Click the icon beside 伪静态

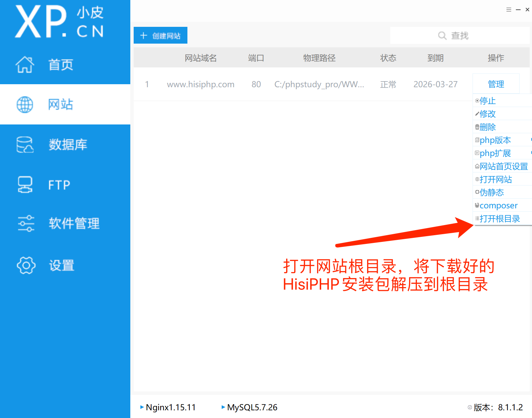477,192
